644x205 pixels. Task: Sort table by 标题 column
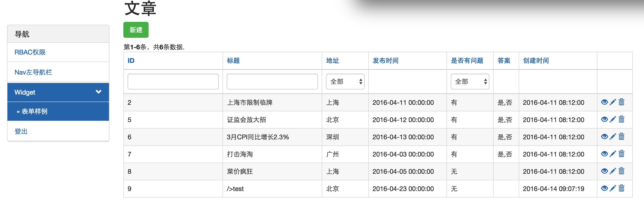click(233, 61)
